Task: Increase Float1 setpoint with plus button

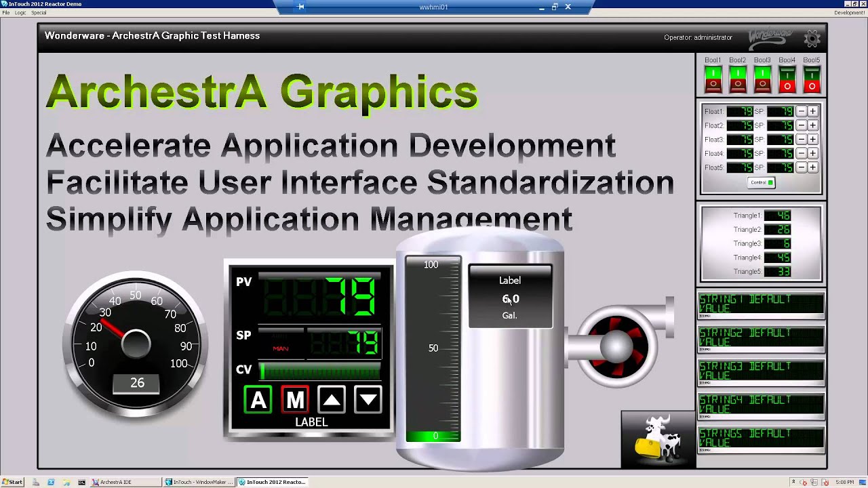Action: (x=812, y=111)
